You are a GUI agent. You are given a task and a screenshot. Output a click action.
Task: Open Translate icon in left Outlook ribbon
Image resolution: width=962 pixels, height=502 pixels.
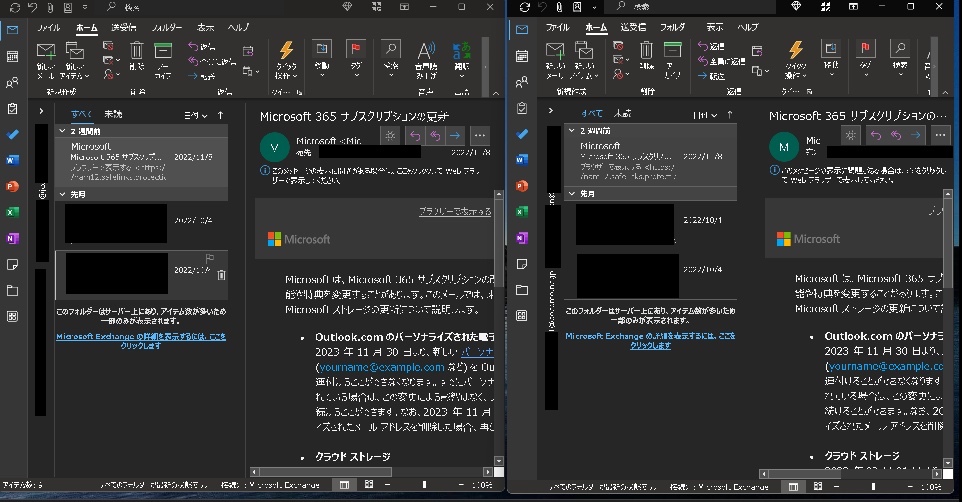[462, 52]
